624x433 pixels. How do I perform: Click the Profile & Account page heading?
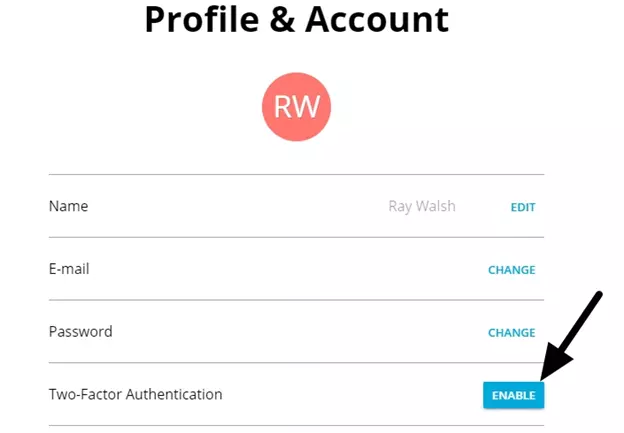pos(296,20)
